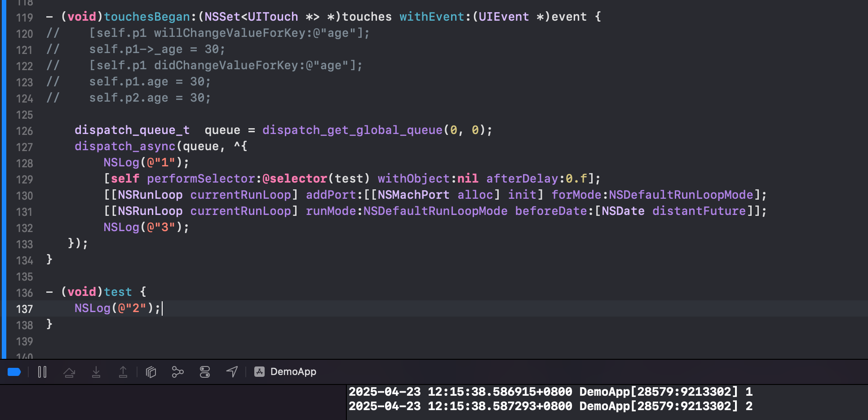Open the Environment Overrides control

point(205,372)
